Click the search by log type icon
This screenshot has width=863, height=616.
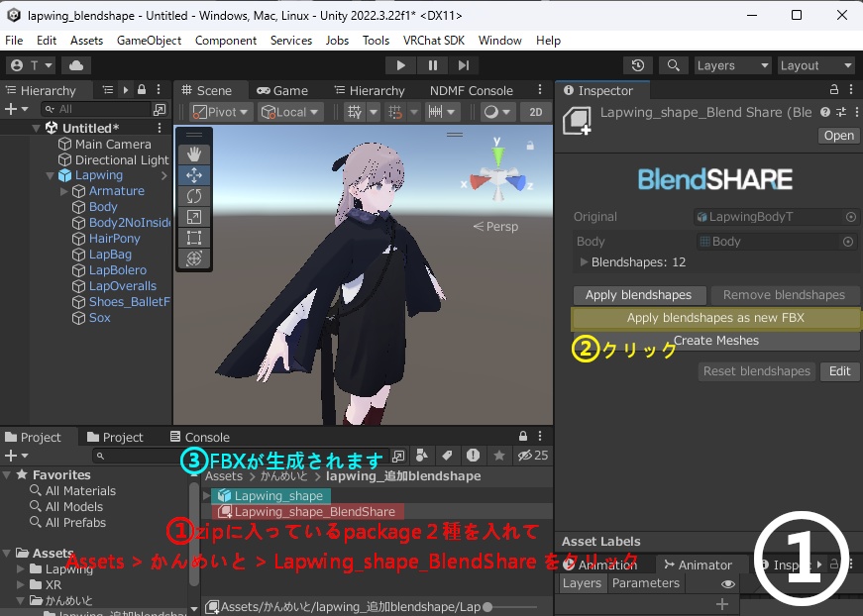[x=473, y=456]
